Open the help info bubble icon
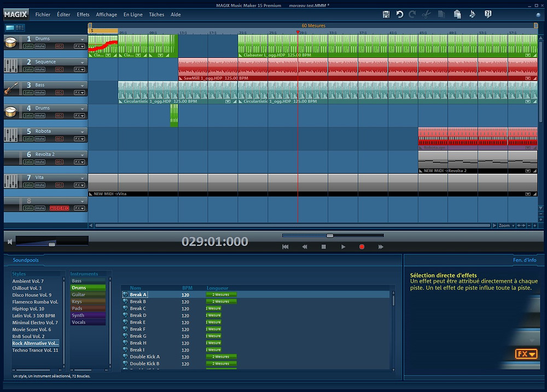Screen dimensions: 547x392 coord(488,14)
